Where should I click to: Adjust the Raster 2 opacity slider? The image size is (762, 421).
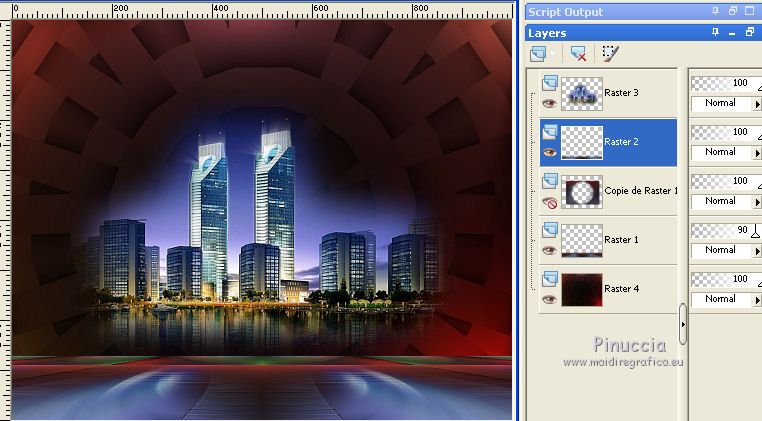(726, 132)
